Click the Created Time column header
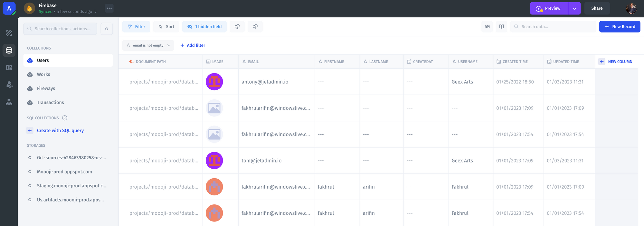644x226 pixels. (x=518, y=62)
